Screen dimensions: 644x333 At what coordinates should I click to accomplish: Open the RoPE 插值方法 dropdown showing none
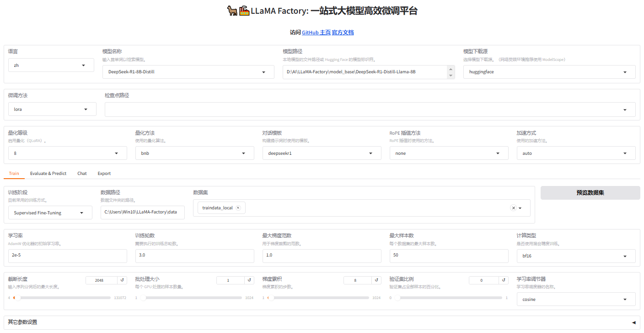point(449,153)
